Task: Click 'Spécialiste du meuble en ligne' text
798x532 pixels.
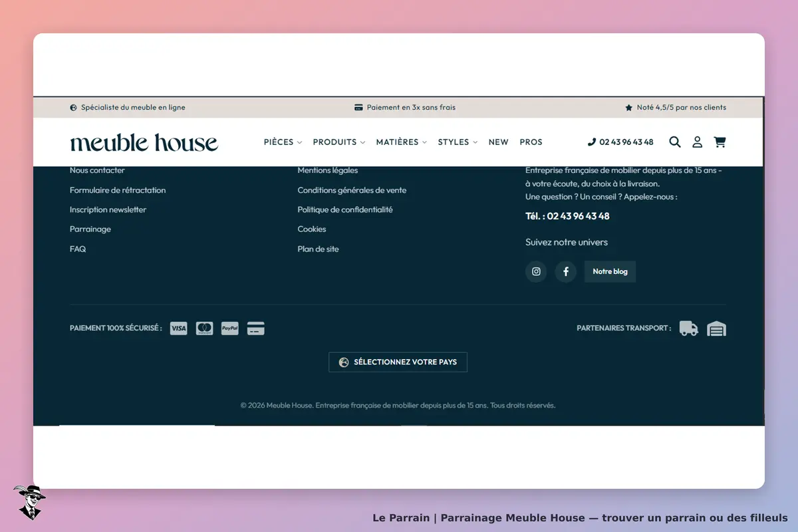Action: click(x=133, y=108)
